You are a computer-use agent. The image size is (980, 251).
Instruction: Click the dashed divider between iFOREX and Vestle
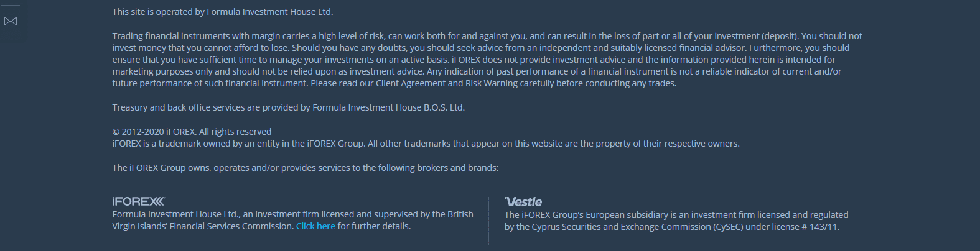pos(489,221)
